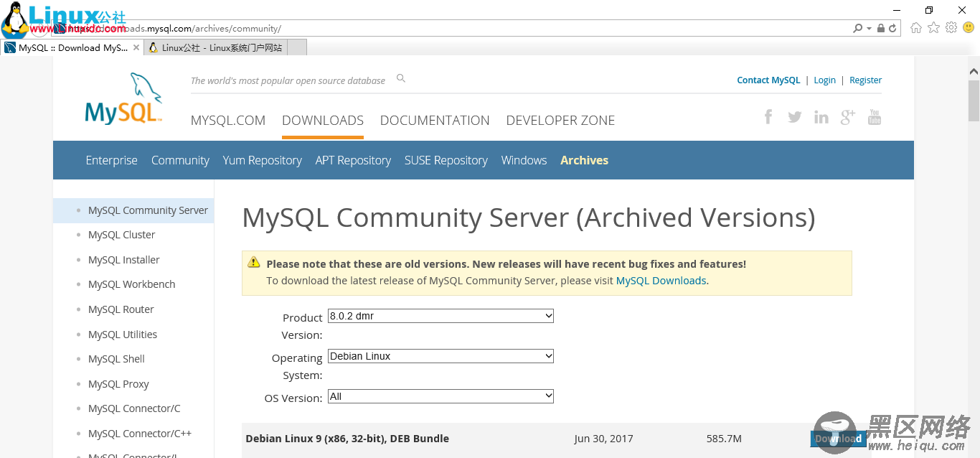Open the DEVELOPER ZONE nav item
The width and height of the screenshot is (980, 458).
560,121
